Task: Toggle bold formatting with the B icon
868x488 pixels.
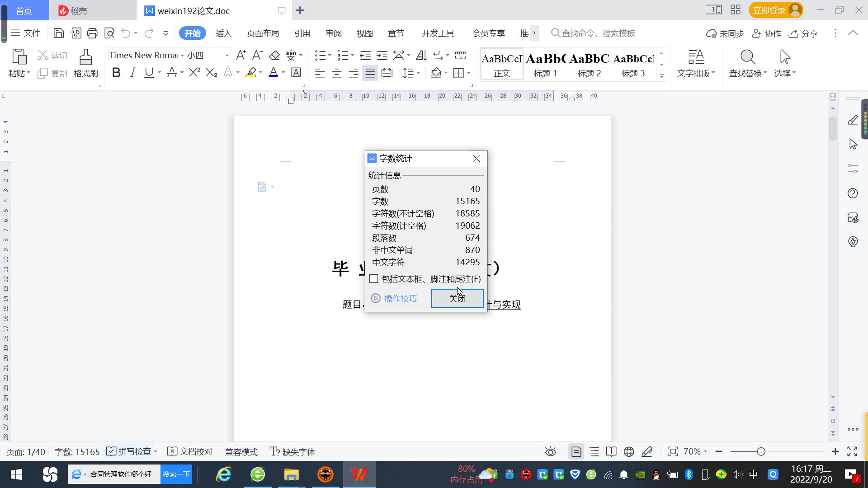Action: [x=116, y=73]
